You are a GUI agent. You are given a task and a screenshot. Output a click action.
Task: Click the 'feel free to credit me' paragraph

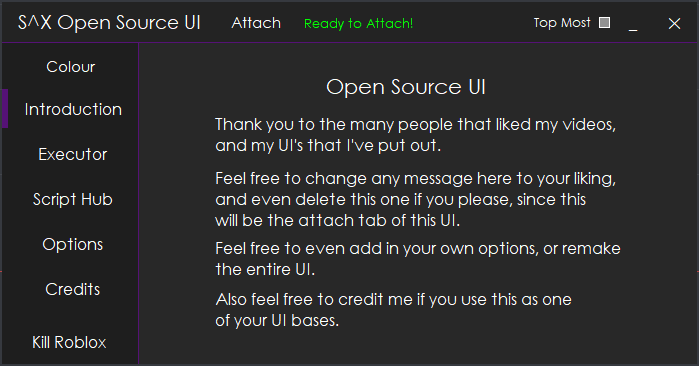[393, 310]
